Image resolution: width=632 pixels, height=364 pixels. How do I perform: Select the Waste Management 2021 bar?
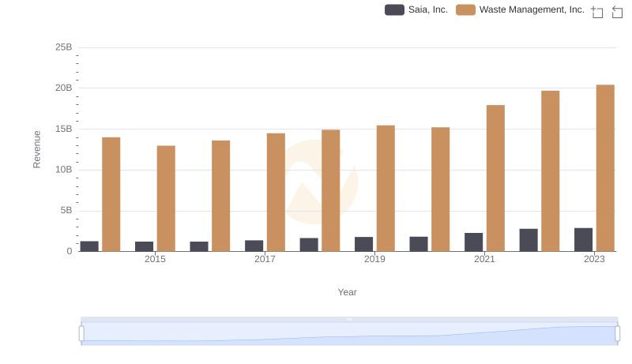point(495,178)
